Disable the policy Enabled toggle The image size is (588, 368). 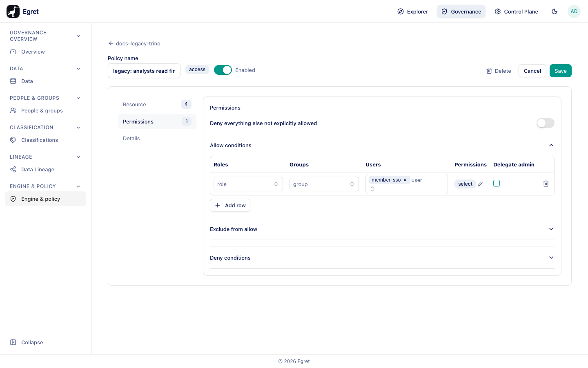click(223, 70)
